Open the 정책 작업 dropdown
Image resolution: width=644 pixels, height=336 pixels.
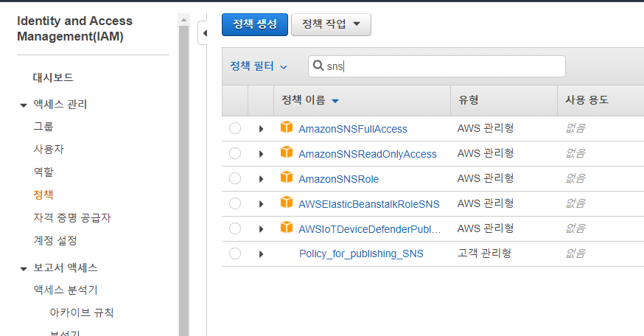[331, 24]
